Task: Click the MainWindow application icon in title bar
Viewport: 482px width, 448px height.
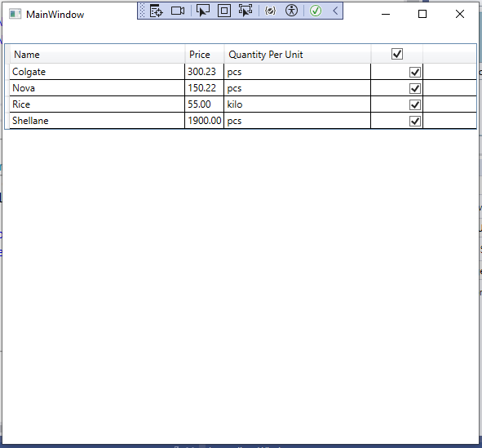Action: [x=15, y=14]
